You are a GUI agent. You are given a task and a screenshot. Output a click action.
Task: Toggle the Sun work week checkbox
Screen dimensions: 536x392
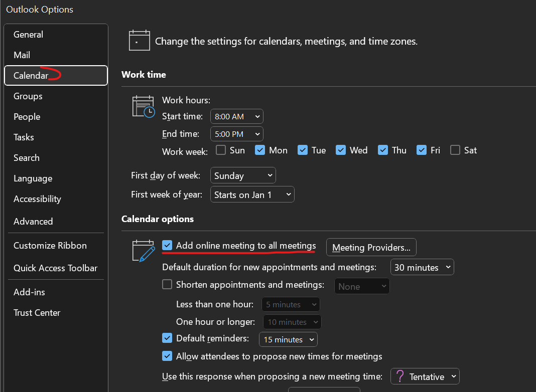[x=221, y=150]
